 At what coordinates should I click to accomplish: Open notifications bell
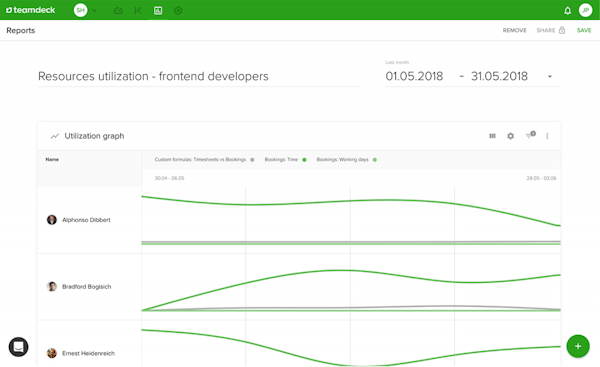[567, 11]
